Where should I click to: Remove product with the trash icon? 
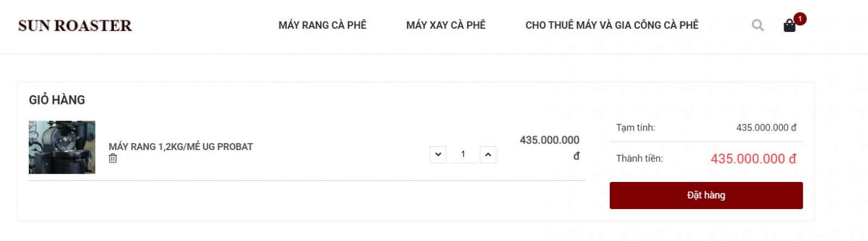pos(113,158)
